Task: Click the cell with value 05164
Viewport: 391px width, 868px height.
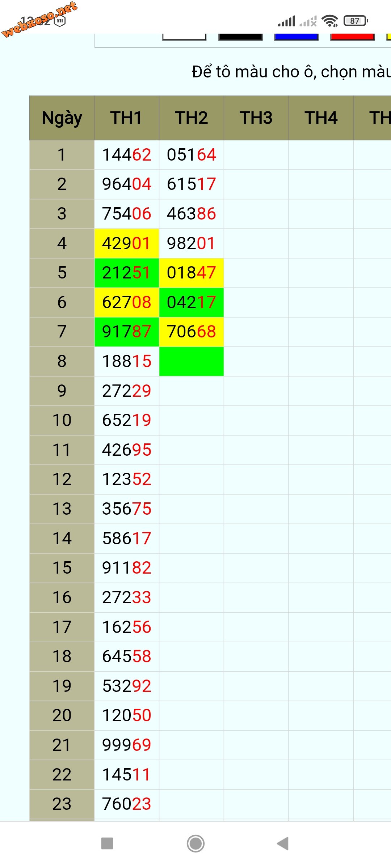Action: pyautogui.click(x=192, y=155)
